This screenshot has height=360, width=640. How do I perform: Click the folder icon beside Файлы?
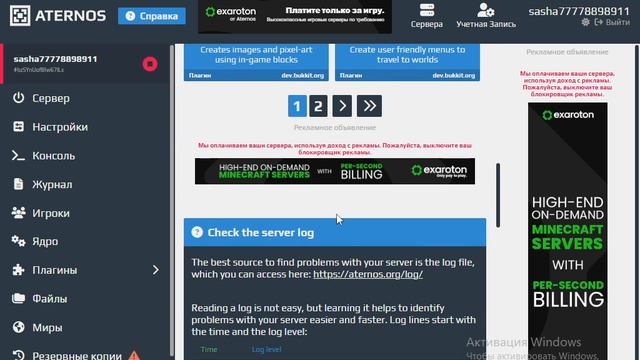click(18, 298)
